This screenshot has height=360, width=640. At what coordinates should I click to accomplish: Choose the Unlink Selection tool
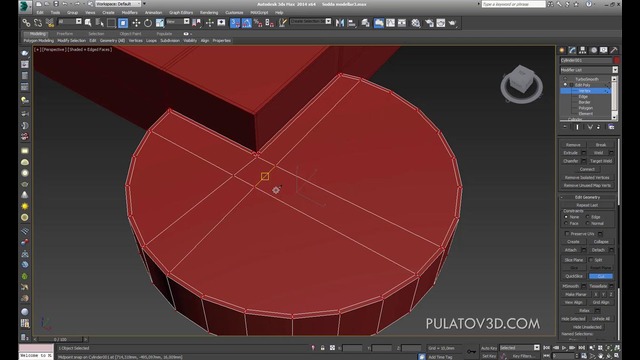[38, 23]
